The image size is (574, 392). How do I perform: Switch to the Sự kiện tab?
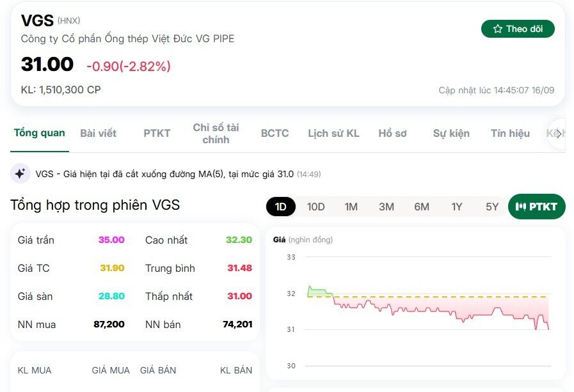(451, 133)
